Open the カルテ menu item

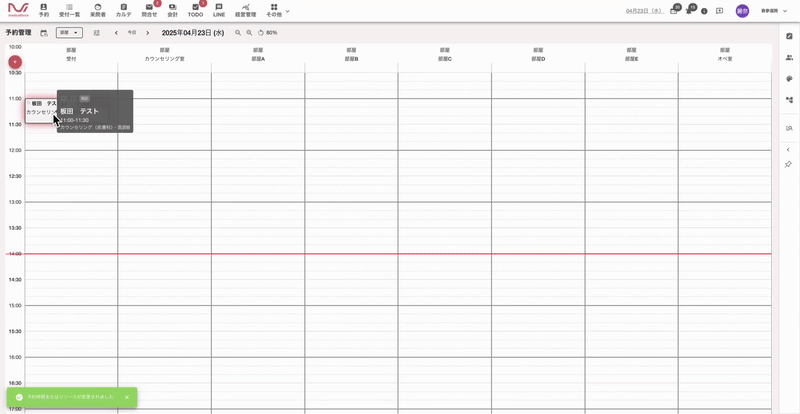(124, 11)
